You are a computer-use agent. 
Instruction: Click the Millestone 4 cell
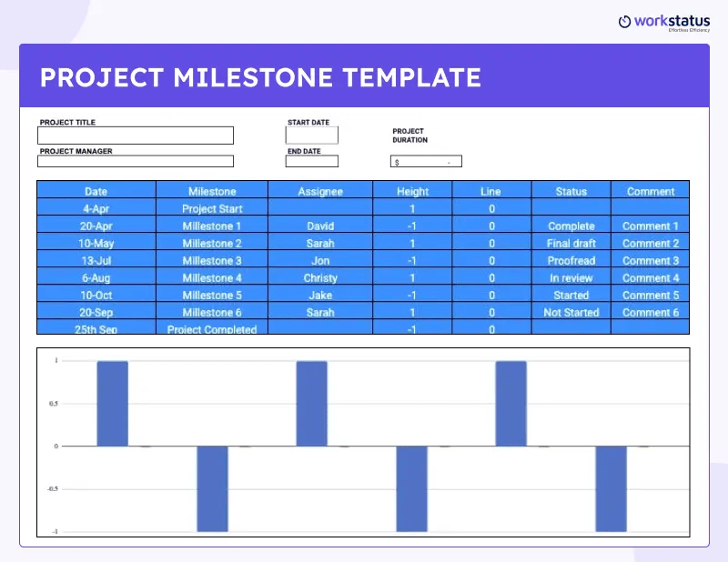tap(212, 277)
